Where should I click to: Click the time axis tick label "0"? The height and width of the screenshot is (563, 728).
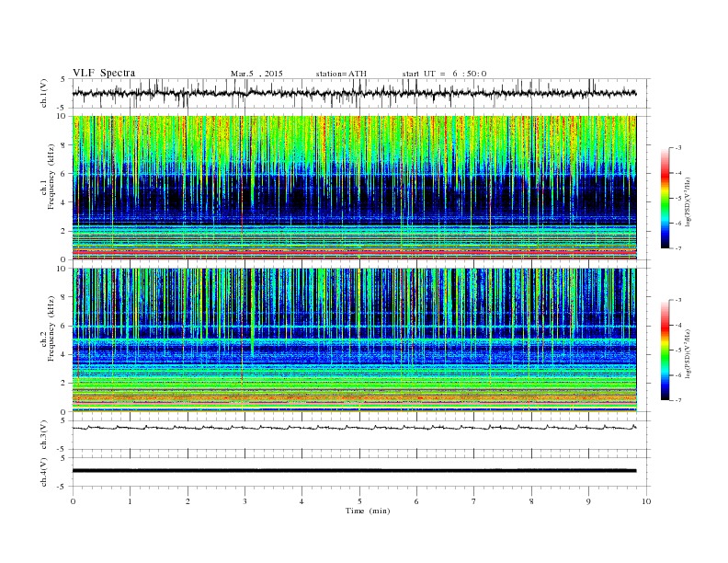point(73,501)
